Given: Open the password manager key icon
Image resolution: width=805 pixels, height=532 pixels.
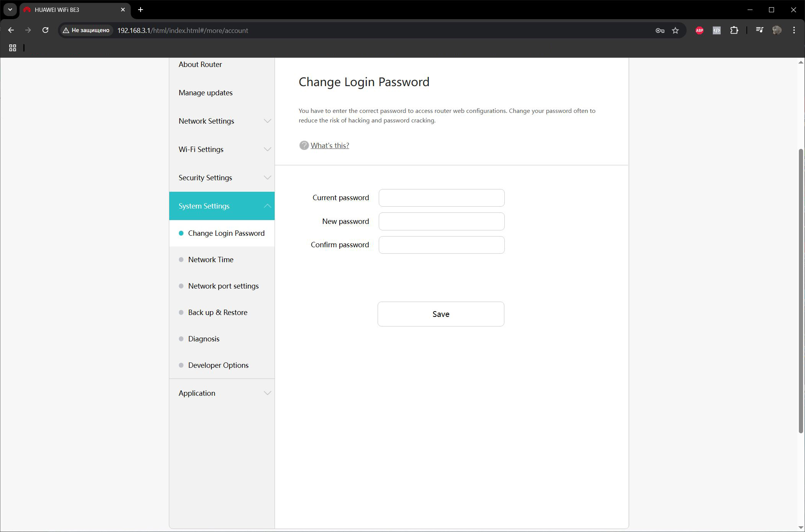Looking at the screenshot, I should coord(659,31).
